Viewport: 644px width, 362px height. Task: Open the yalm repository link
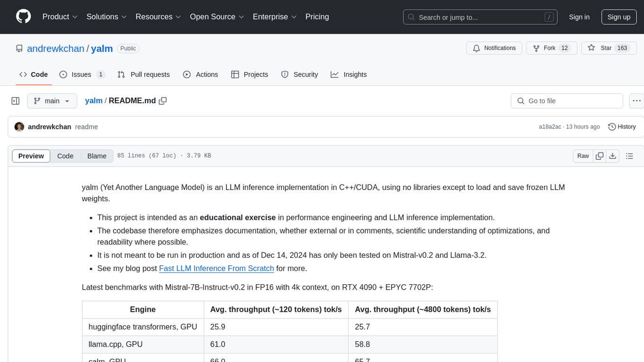102,48
